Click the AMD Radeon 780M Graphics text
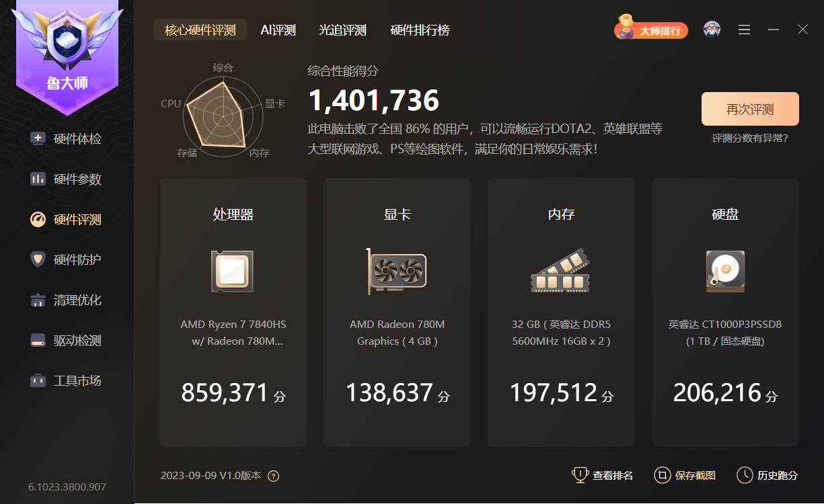The width and height of the screenshot is (824, 504). [x=397, y=333]
